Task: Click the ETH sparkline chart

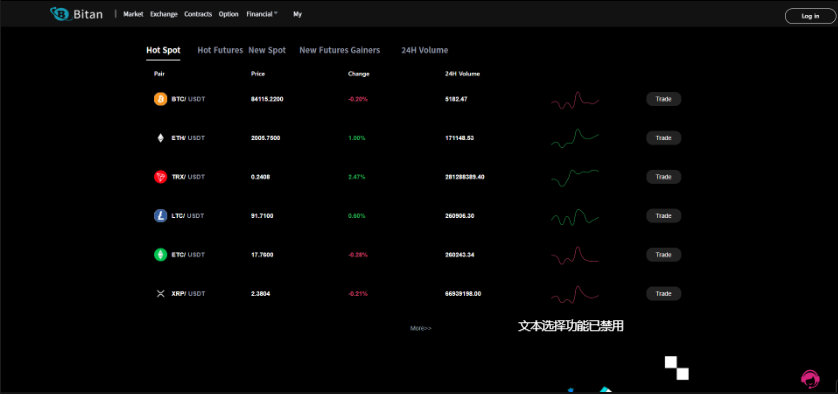Action: [x=575, y=139]
